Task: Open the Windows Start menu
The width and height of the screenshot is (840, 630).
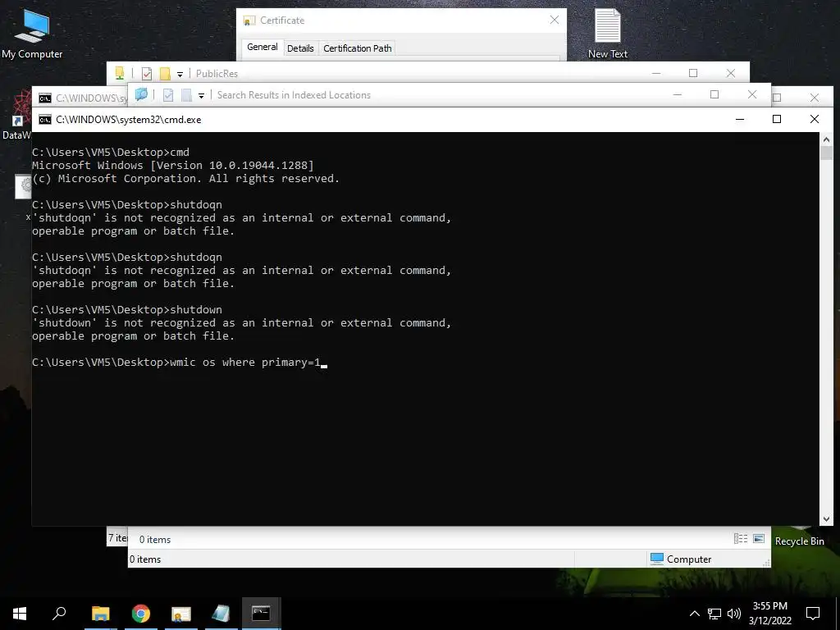Action: pos(20,614)
